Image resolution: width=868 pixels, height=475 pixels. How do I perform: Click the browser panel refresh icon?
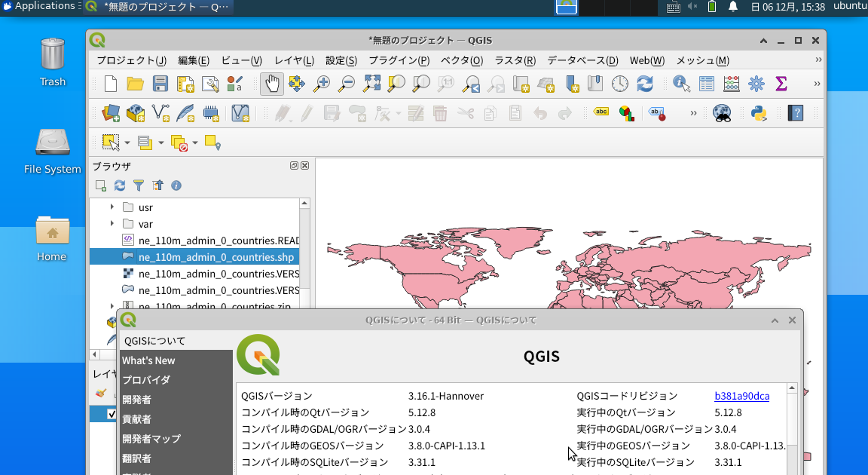[120, 185]
